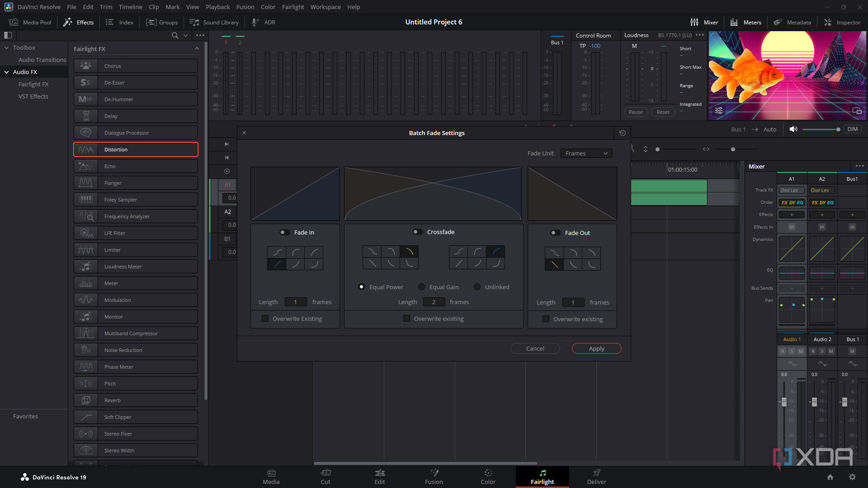
Task: Enable the Fade In toggle
Action: pyautogui.click(x=285, y=232)
